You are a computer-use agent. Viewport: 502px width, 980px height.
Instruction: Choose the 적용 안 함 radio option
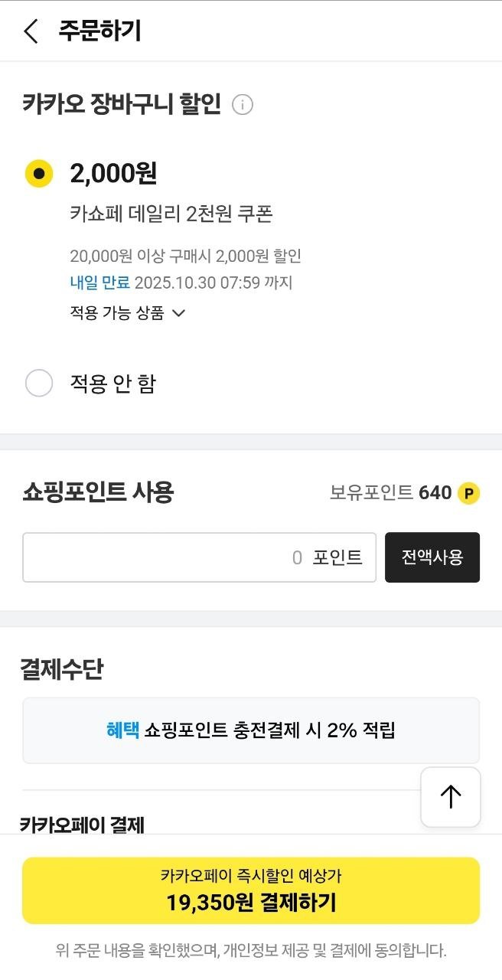coord(39,383)
